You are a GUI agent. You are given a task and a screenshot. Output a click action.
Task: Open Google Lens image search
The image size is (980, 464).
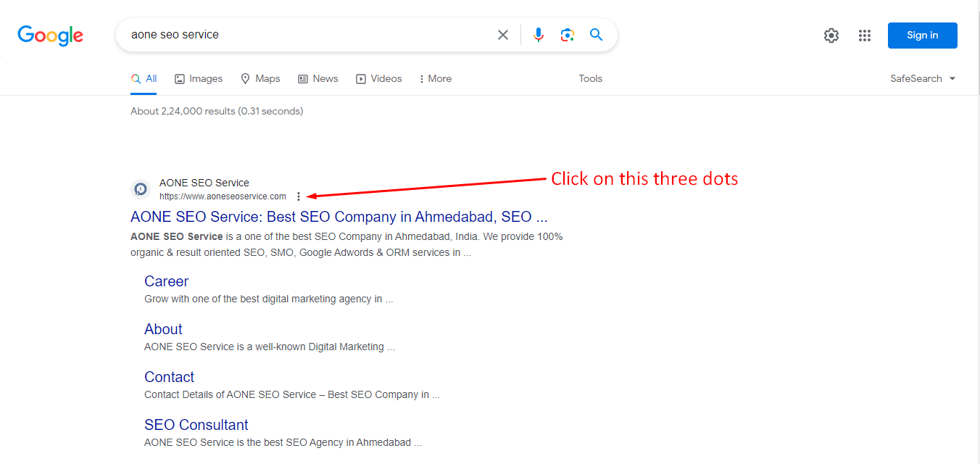coord(567,35)
